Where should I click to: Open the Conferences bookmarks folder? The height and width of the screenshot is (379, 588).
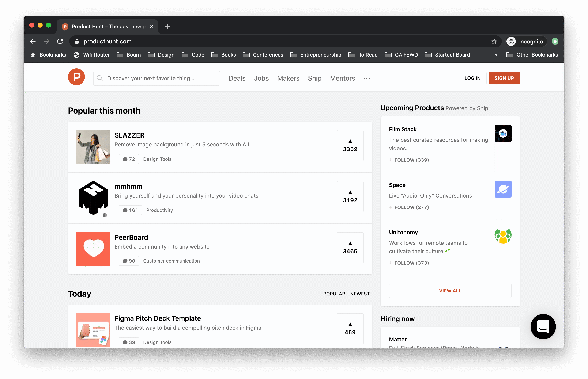pos(263,55)
